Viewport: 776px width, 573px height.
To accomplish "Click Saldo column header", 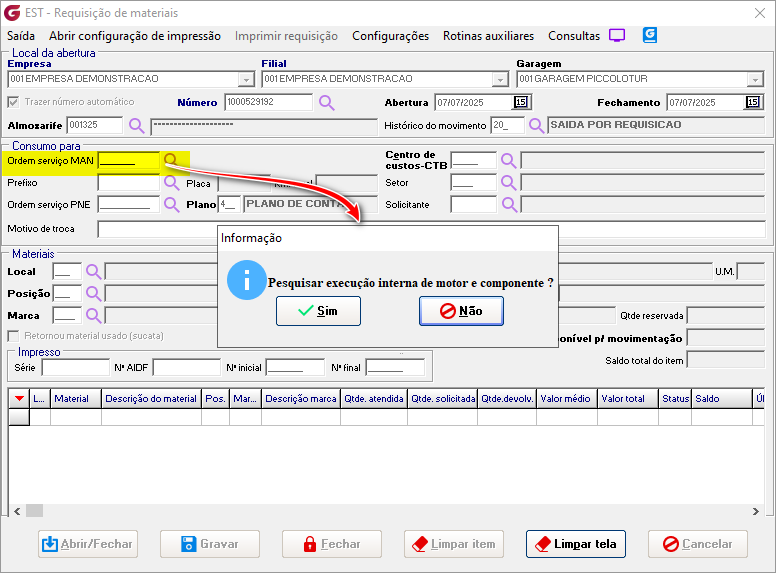I will pyautogui.click(x=722, y=399).
